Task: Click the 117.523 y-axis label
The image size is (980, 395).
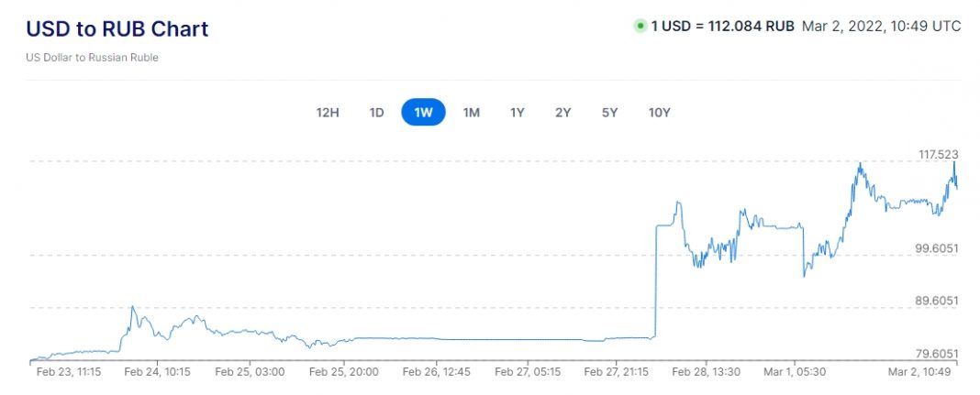Action: point(938,155)
